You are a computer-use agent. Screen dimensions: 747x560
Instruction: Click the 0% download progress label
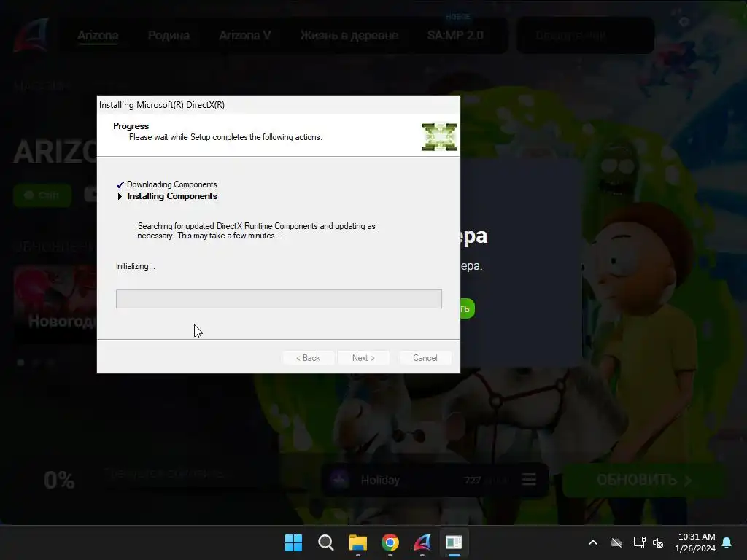click(59, 480)
